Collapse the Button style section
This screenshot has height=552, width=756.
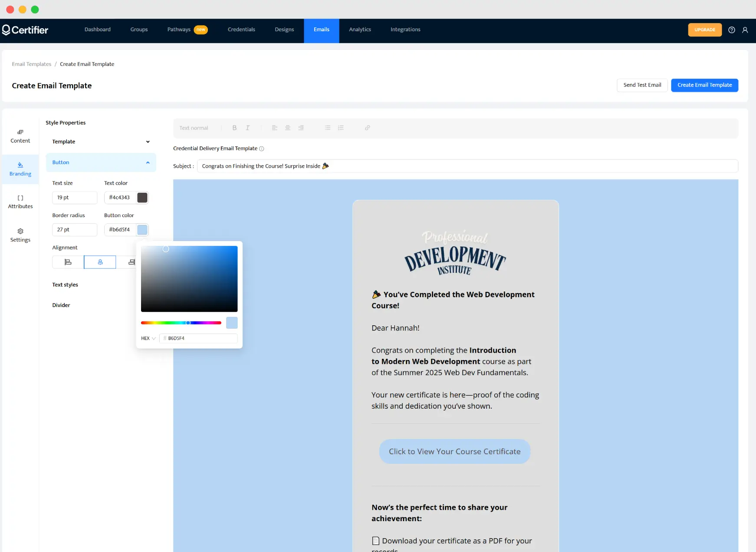[101, 162]
